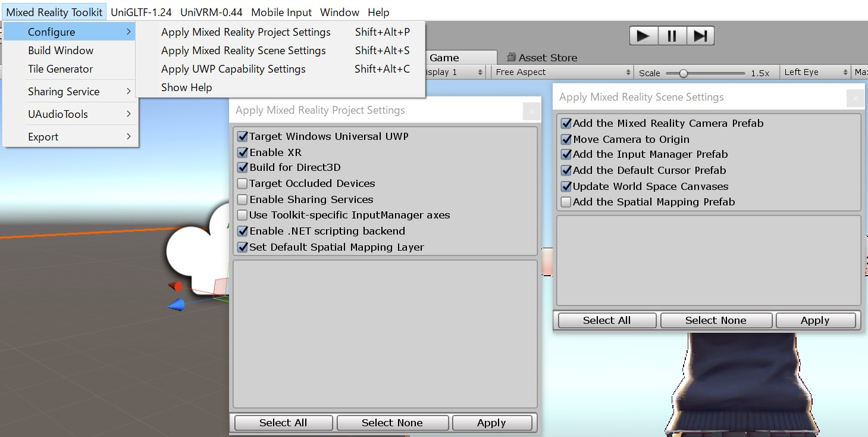Open the Display 1 dropdown
Viewport: 868px width, 437px height.
[455, 72]
